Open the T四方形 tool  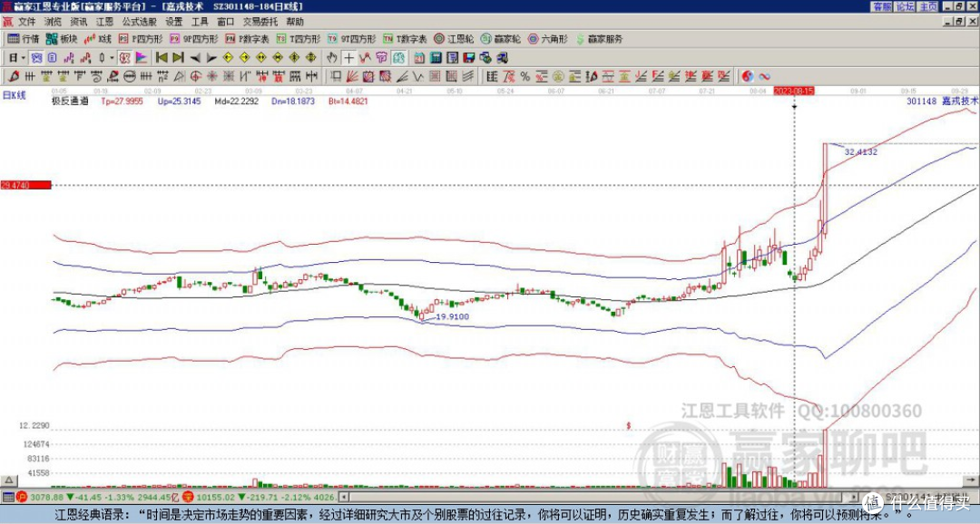point(299,39)
